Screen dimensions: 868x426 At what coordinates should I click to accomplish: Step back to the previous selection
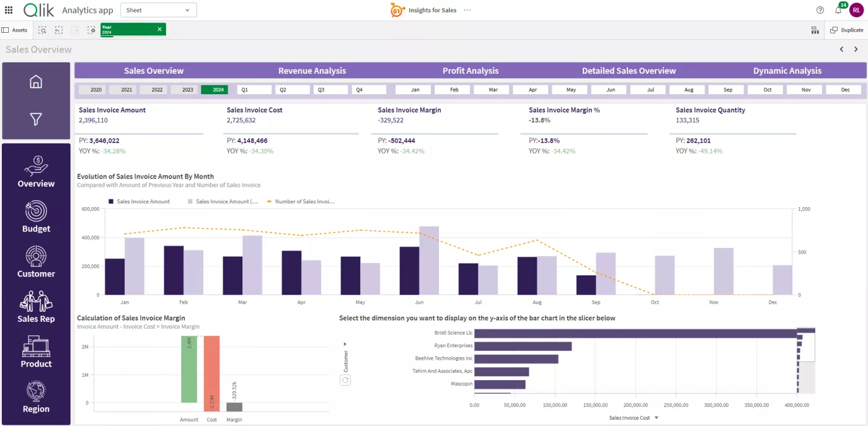[x=58, y=29]
